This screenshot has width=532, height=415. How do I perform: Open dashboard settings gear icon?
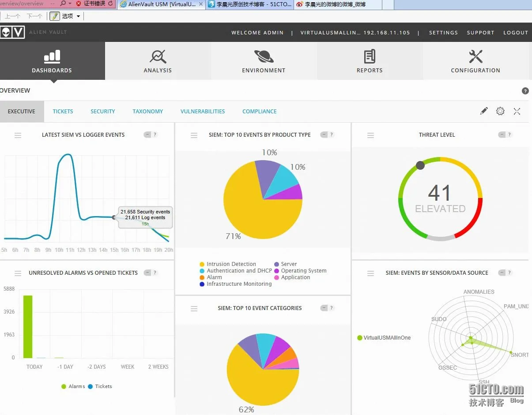pos(500,111)
